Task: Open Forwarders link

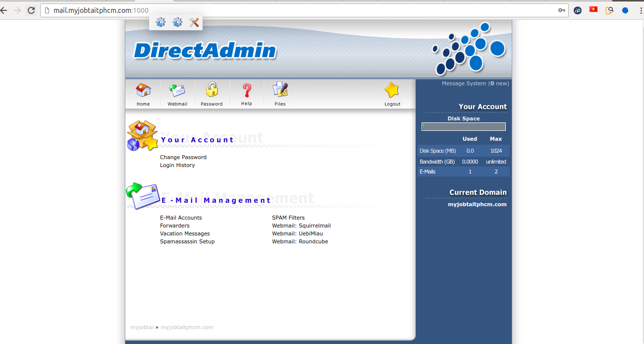Action: pos(175,226)
